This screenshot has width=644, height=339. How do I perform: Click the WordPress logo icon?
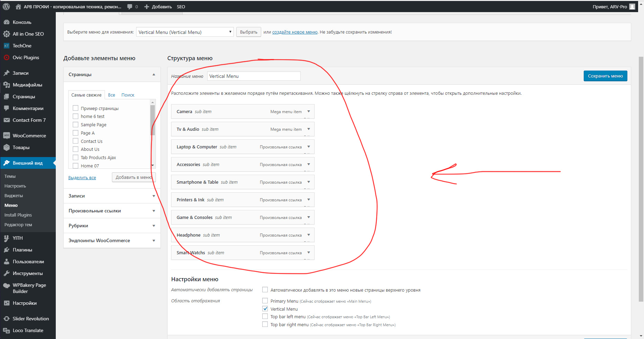pos(6,7)
